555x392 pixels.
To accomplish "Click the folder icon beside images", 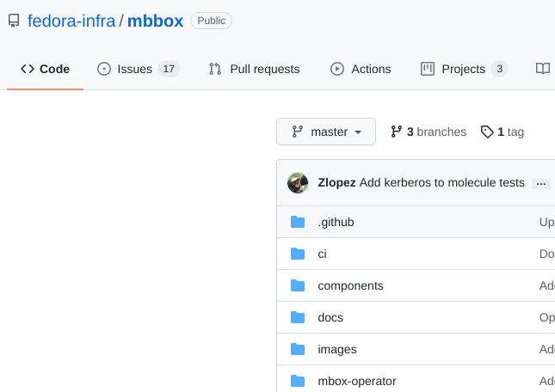I will [298, 349].
